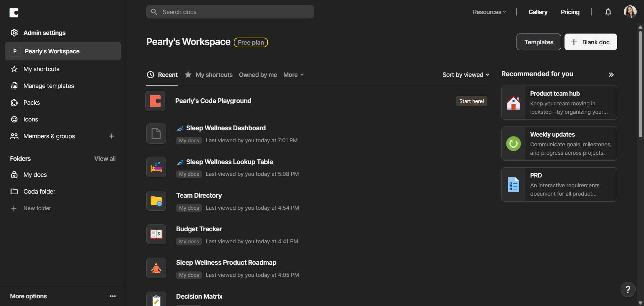Viewport: 644px width, 306px height.
Task: Click More options text at bottom
Action: point(29,296)
